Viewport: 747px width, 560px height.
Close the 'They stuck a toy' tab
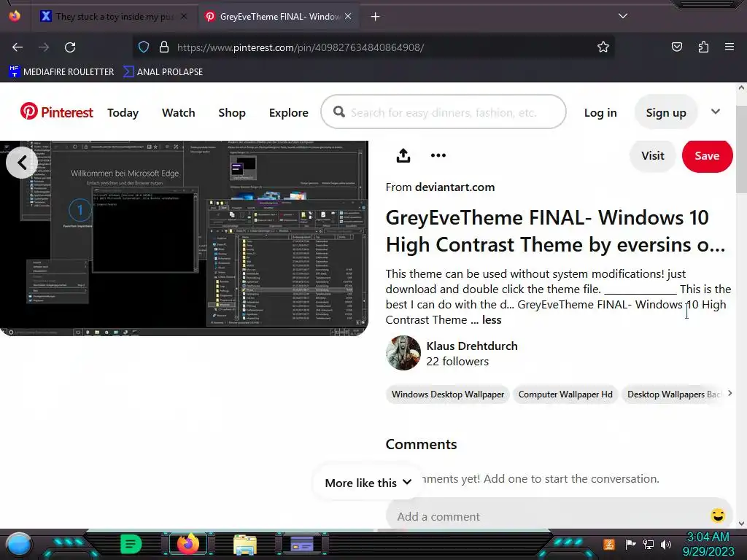point(184,17)
